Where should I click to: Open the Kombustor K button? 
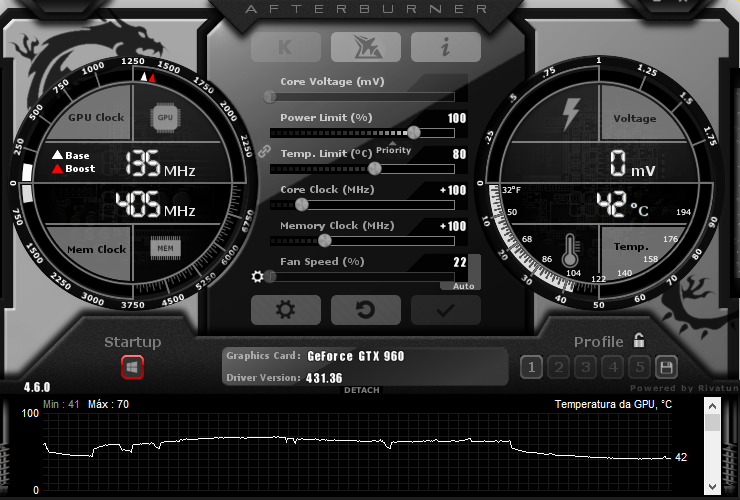pyautogui.click(x=286, y=47)
